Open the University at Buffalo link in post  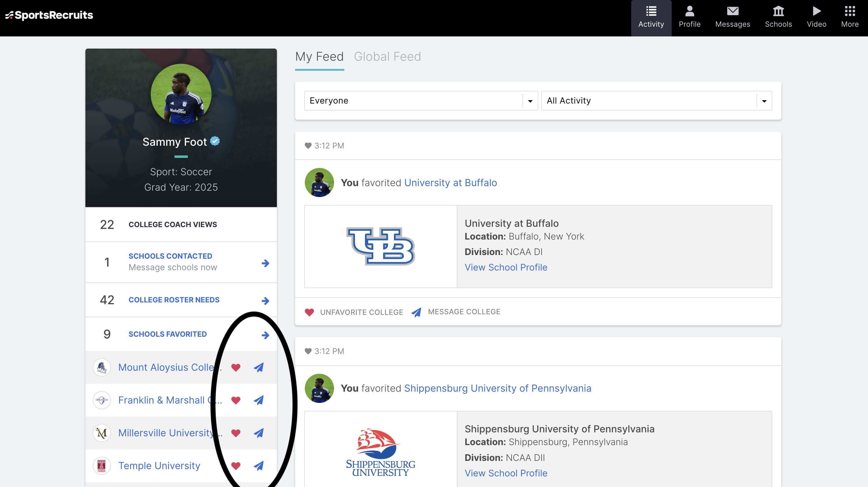click(x=450, y=183)
